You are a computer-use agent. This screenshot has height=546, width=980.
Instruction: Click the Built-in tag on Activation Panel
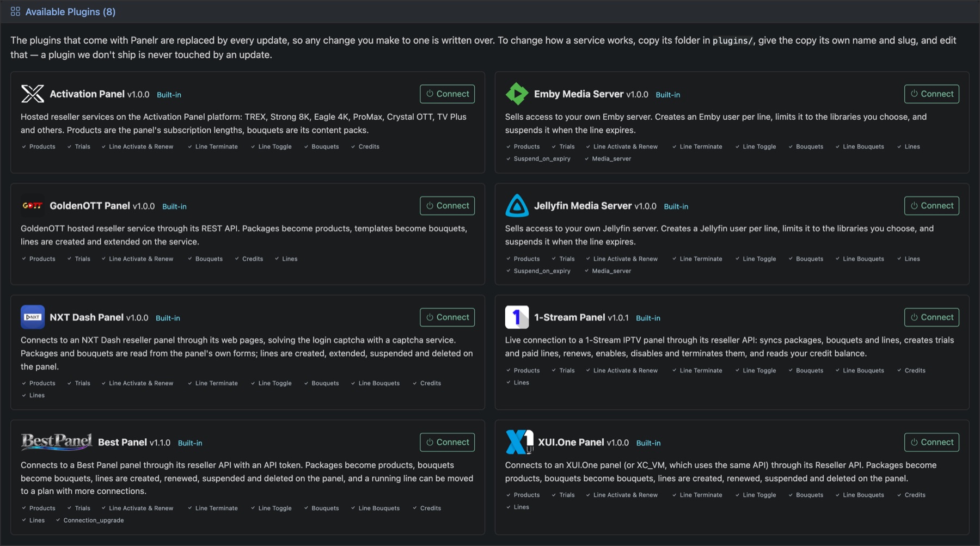(x=169, y=95)
